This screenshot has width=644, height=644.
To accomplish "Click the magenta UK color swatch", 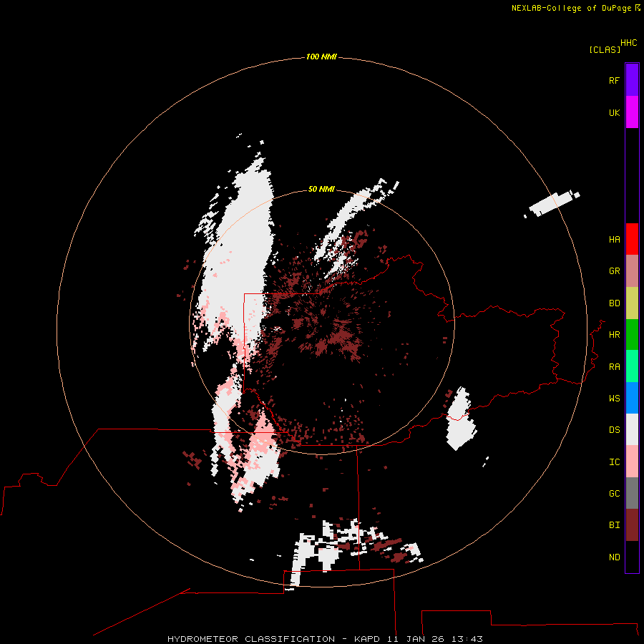I will coord(632,112).
